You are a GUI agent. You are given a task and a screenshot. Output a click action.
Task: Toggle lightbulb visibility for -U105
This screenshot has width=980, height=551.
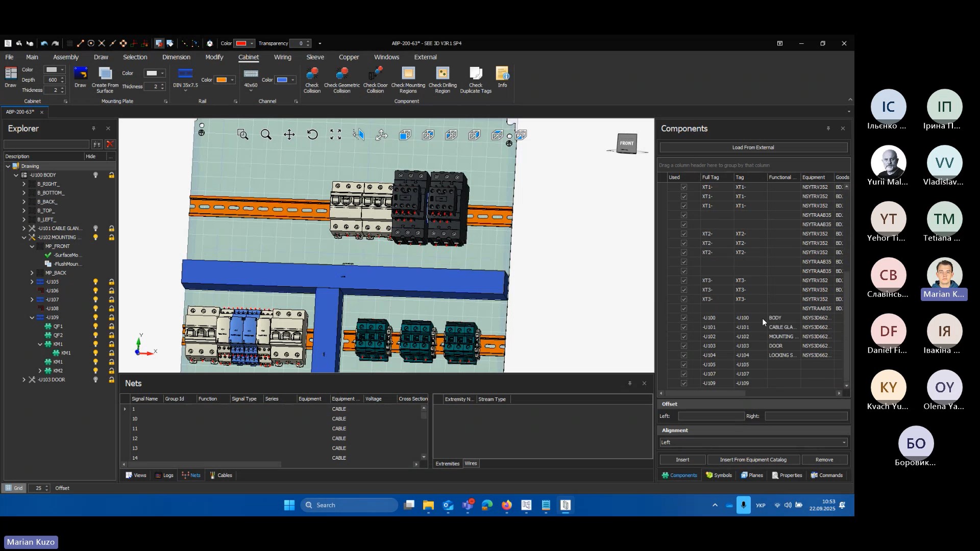(95, 282)
